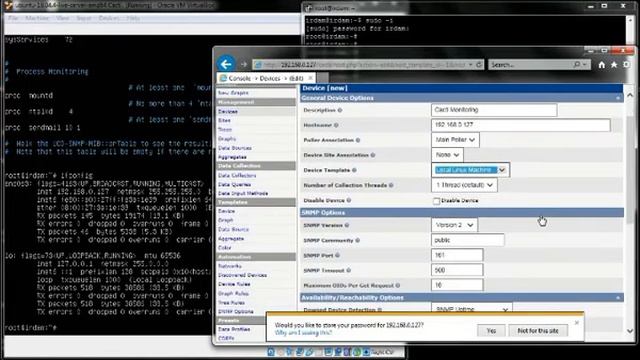Open New Graphs in the sidebar
640x360 pixels.
point(233,93)
